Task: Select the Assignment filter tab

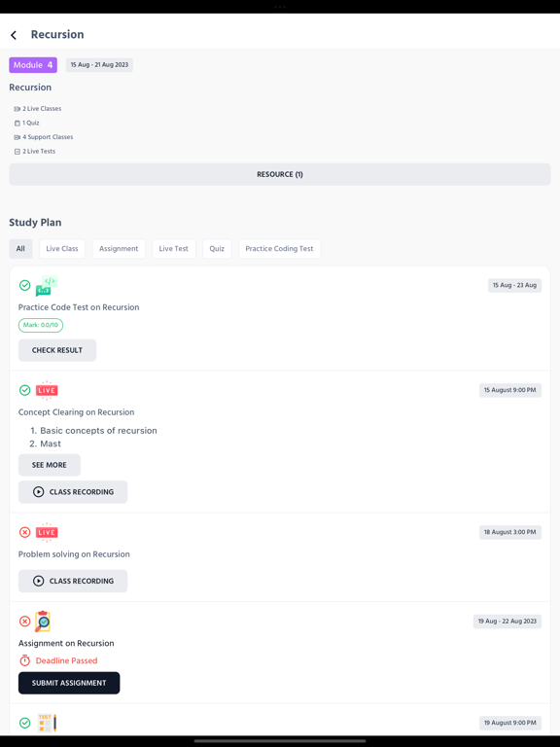Action: pos(119,249)
